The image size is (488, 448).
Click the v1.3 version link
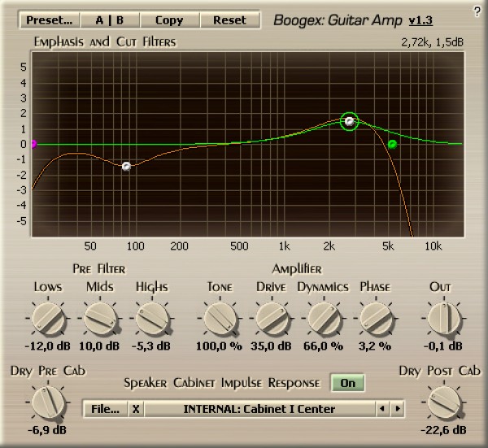click(x=420, y=20)
